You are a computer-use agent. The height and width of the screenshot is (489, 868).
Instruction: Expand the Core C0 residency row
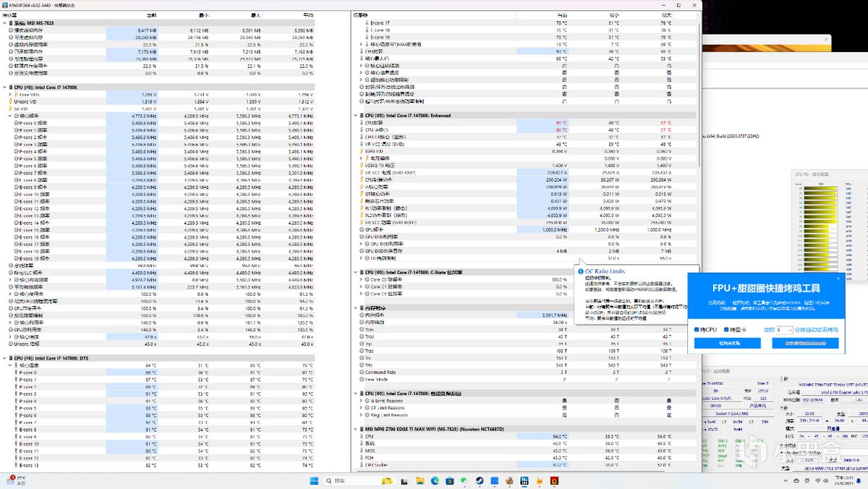[361, 279]
